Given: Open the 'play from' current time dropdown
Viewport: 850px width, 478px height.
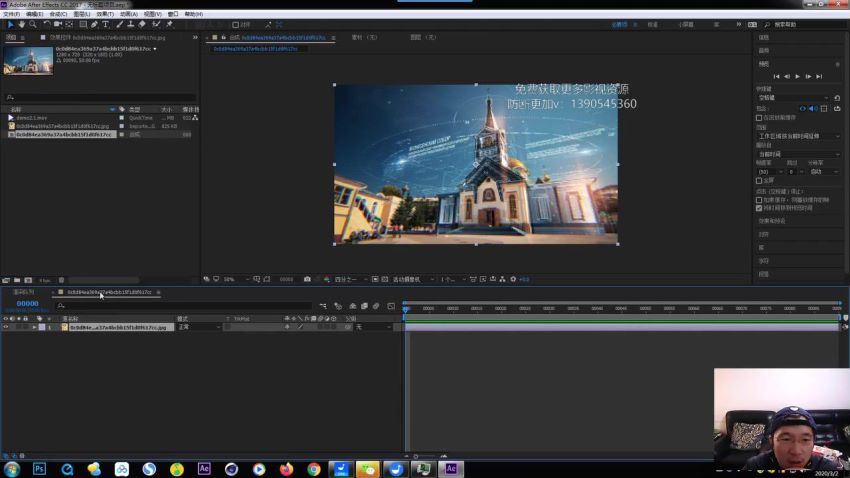Looking at the screenshot, I should coord(798,154).
